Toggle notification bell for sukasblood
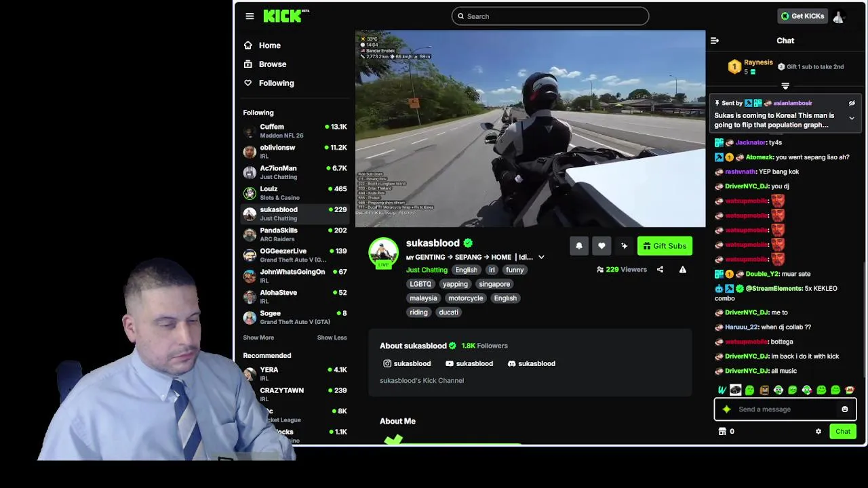Viewport: 868px width, 488px height. [579, 246]
